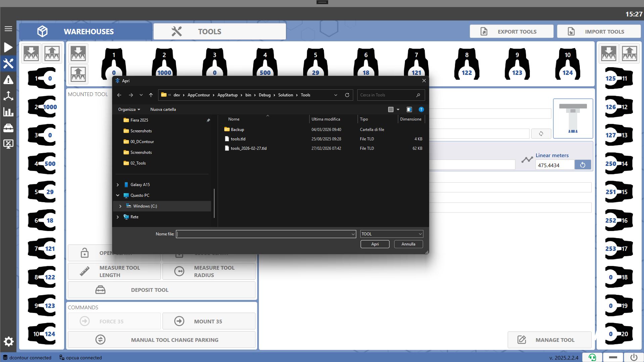Image resolution: width=644 pixels, height=362 pixels.
Task: Go up one folder level in dialog
Action: tap(151, 95)
